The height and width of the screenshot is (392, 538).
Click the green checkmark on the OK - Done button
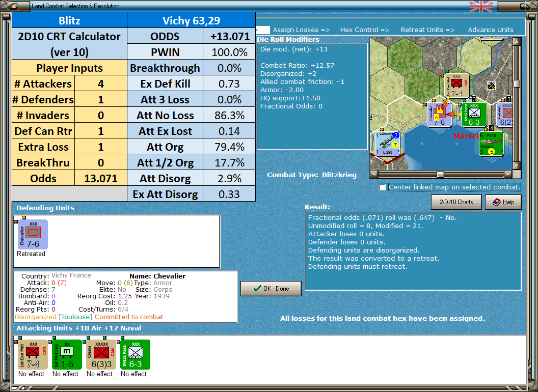(x=257, y=289)
